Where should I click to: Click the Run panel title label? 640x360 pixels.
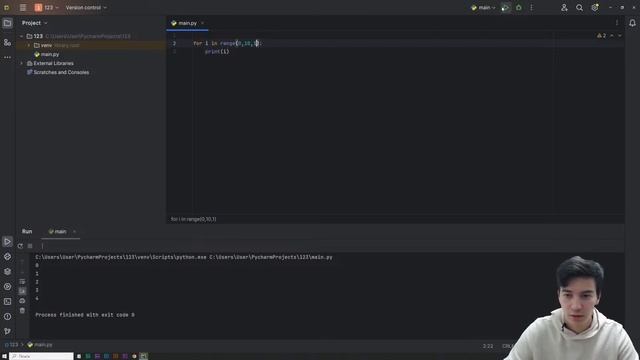pos(27,231)
